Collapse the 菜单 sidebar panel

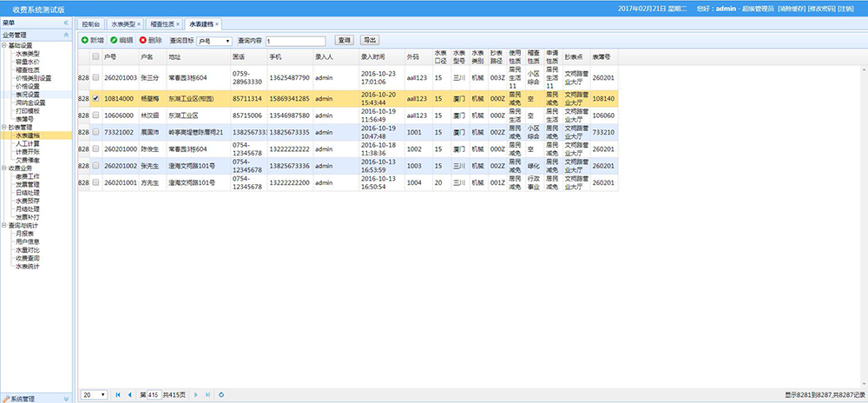pos(66,23)
